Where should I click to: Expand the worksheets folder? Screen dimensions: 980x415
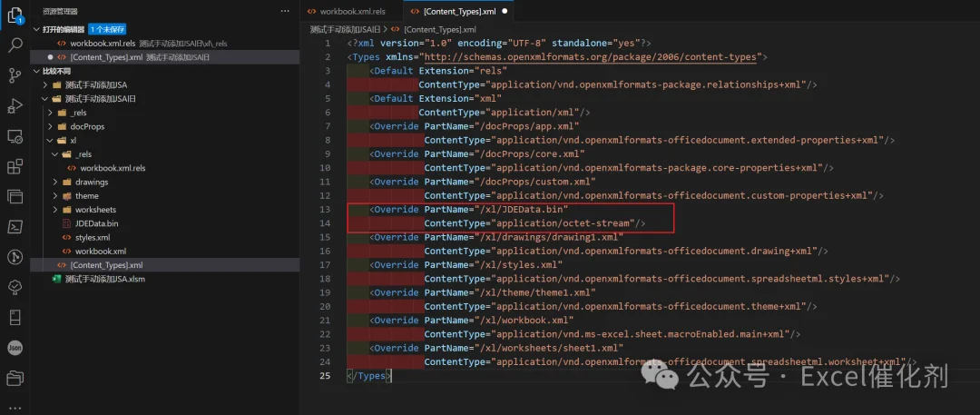[55, 210]
